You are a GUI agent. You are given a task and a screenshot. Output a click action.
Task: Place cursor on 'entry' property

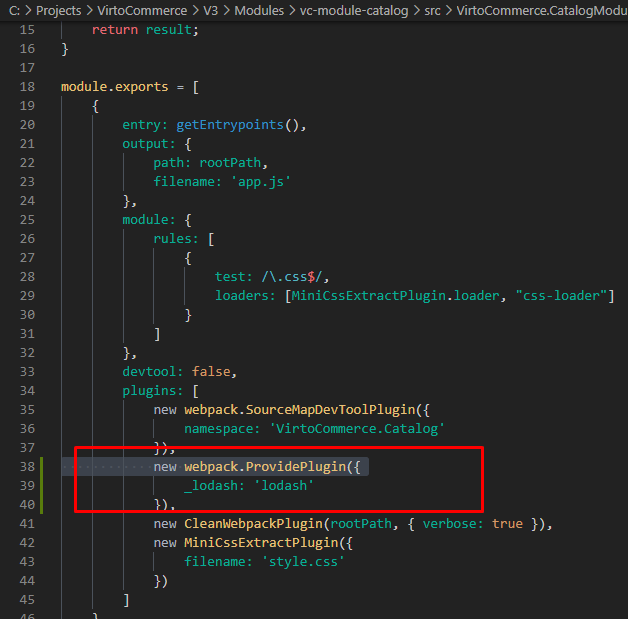[x=141, y=125]
